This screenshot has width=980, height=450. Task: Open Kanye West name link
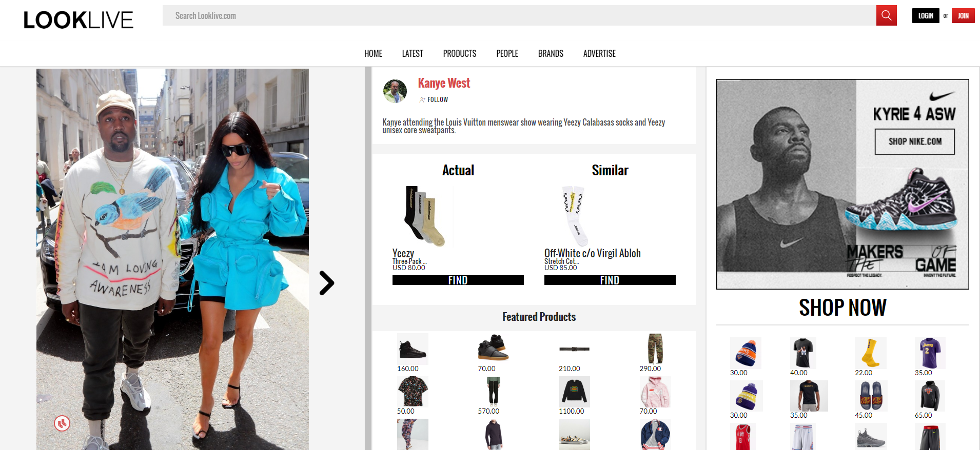444,83
